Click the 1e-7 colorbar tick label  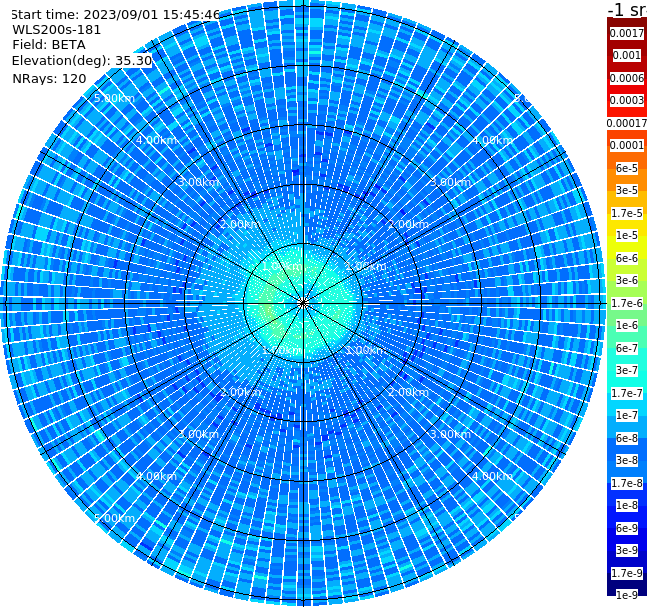(x=627, y=415)
